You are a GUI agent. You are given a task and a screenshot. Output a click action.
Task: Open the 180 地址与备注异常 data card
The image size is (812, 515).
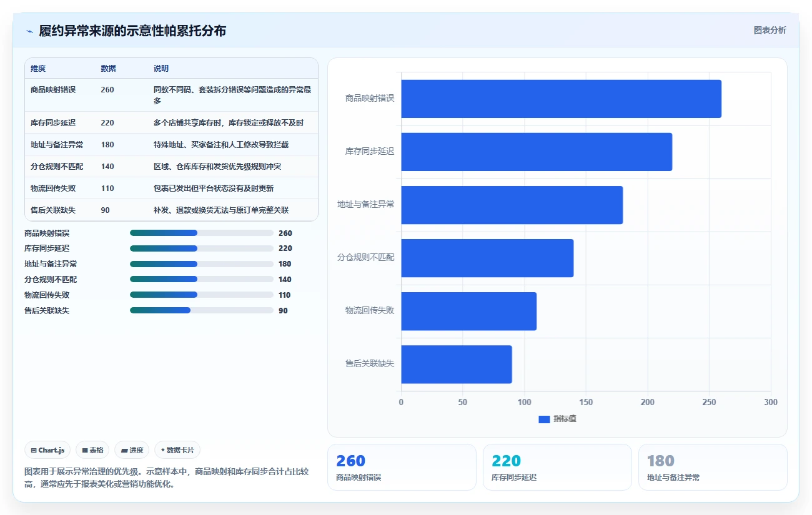[713, 467]
